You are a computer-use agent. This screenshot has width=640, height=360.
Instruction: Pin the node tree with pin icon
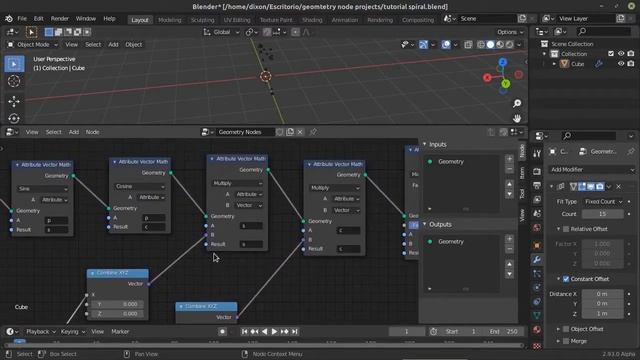[313, 132]
